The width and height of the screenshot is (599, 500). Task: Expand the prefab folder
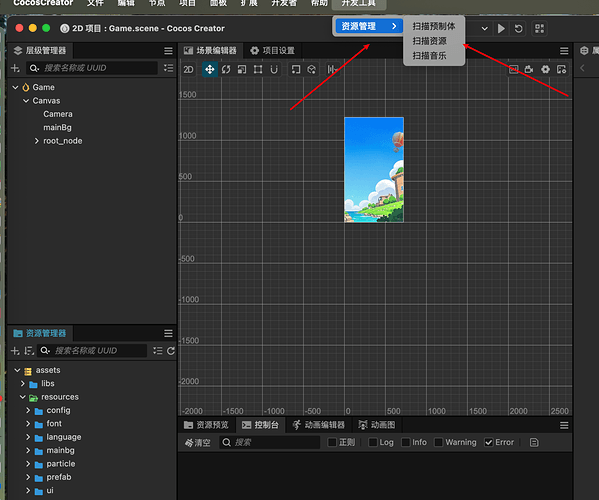click(x=28, y=477)
